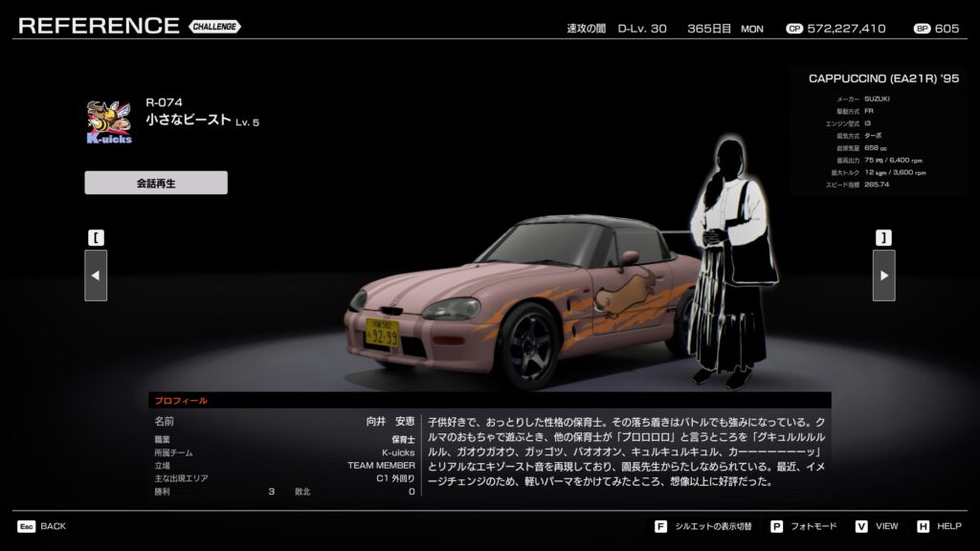Play conversation with 会話再生 button

(x=156, y=183)
